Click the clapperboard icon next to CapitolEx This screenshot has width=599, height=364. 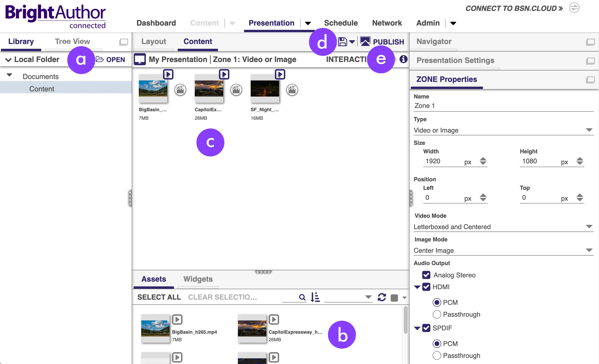236,90
